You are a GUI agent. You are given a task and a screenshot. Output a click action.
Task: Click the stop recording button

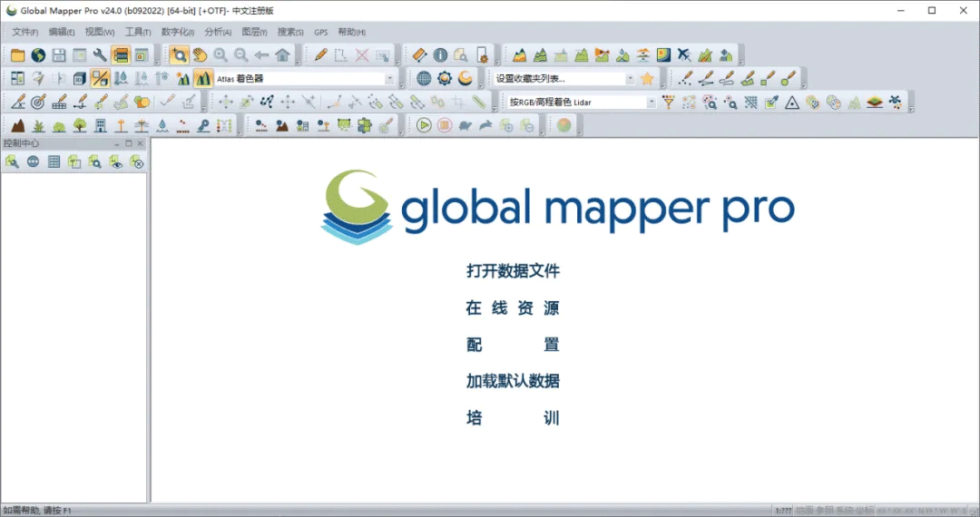point(445,125)
